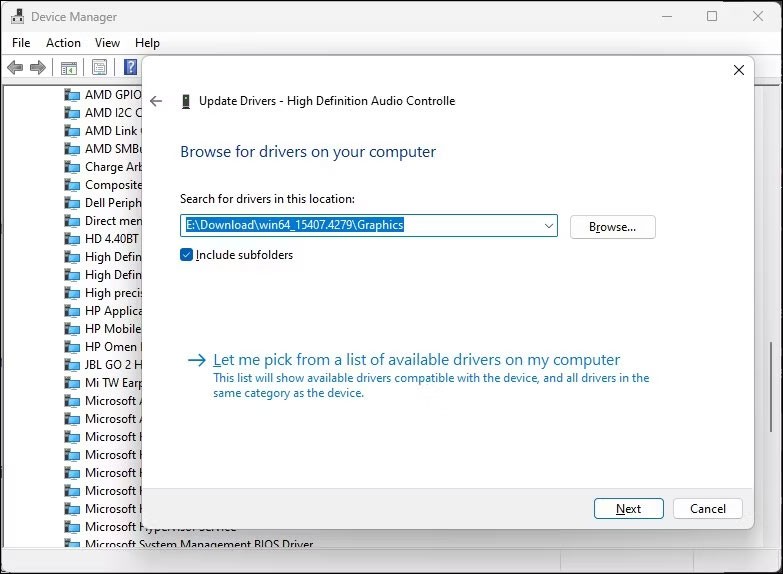The image size is (783, 574).
Task: Click the back arrow toolbar icon
Action: tap(15, 68)
